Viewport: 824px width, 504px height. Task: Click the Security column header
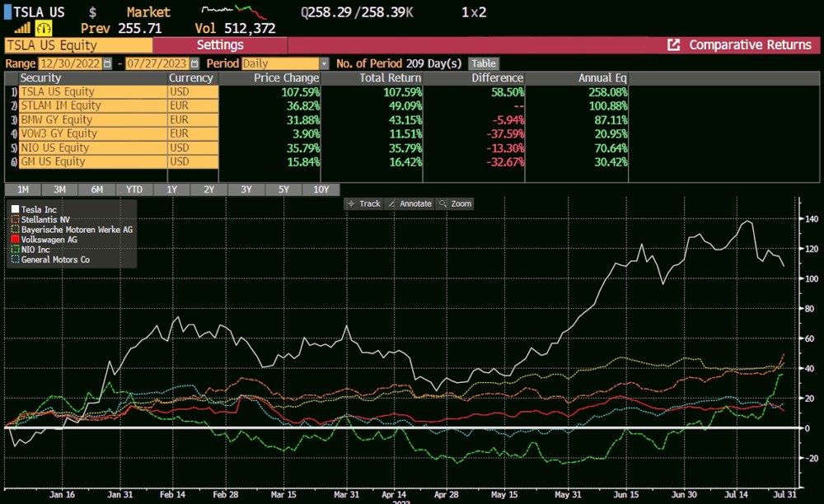[x=40, y=77]
